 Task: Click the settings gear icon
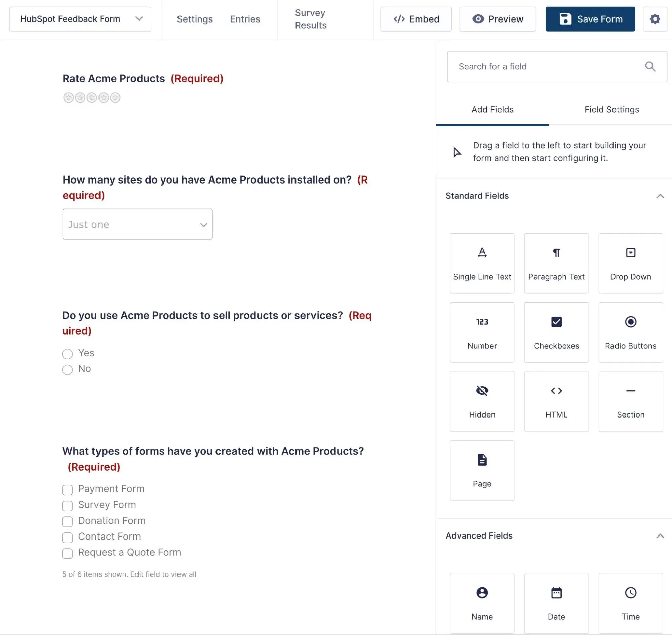point(655,18)
